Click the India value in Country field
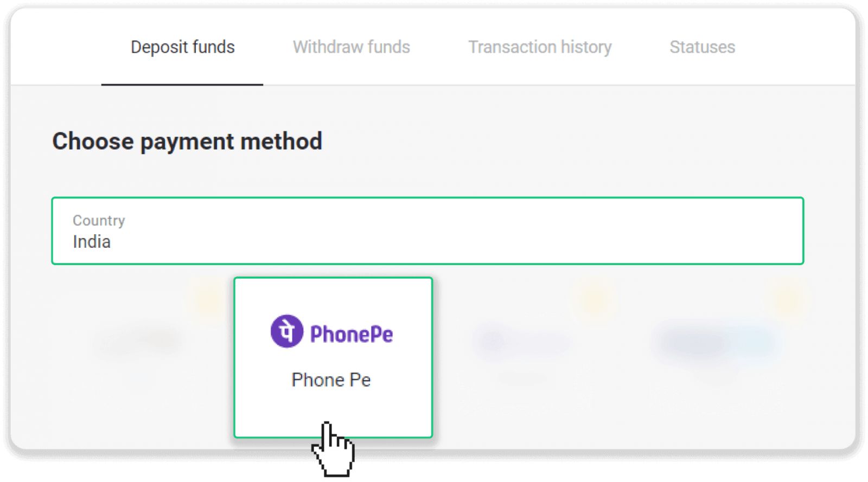Image resolution: width=868 pixels, height=482 pixels. [92, 242]
